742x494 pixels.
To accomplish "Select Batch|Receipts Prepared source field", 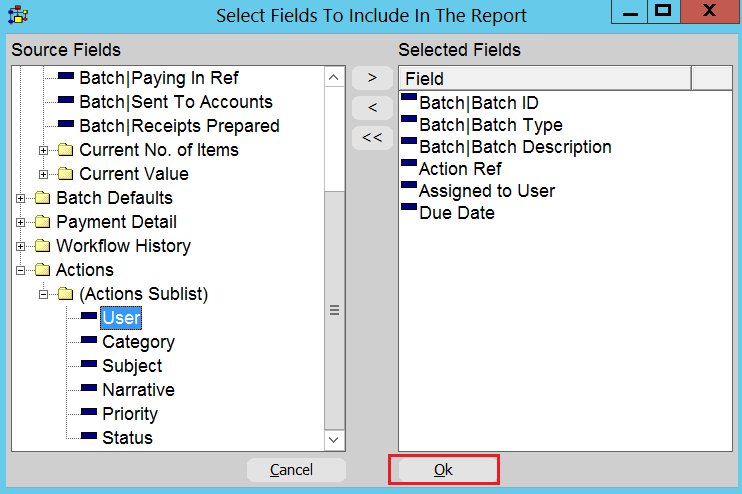I will 179,126.
